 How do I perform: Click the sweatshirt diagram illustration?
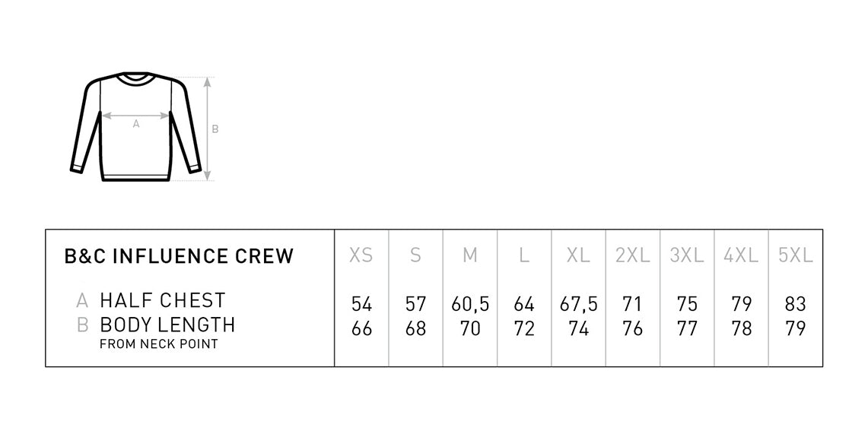pos(136,126)
